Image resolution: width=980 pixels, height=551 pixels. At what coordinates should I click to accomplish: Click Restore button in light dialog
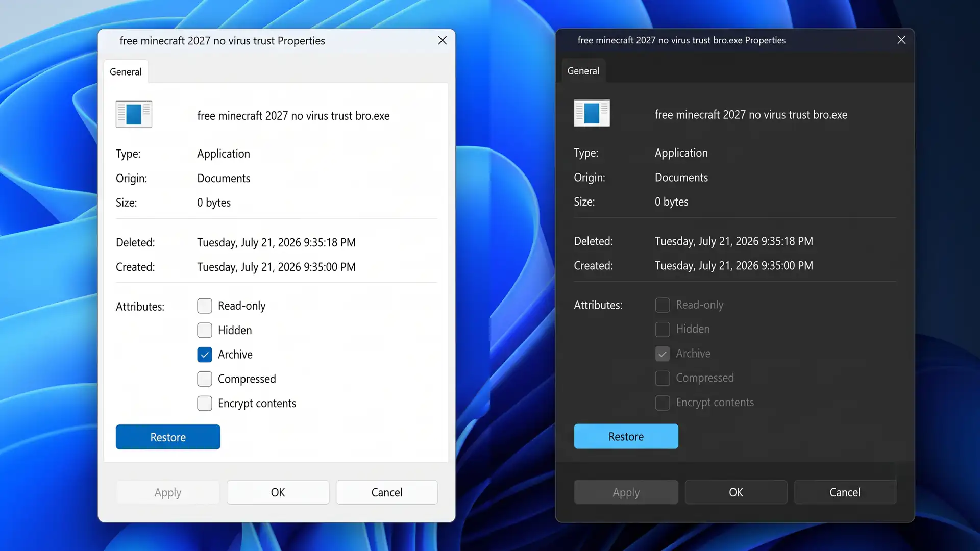(x=168, y=437)
